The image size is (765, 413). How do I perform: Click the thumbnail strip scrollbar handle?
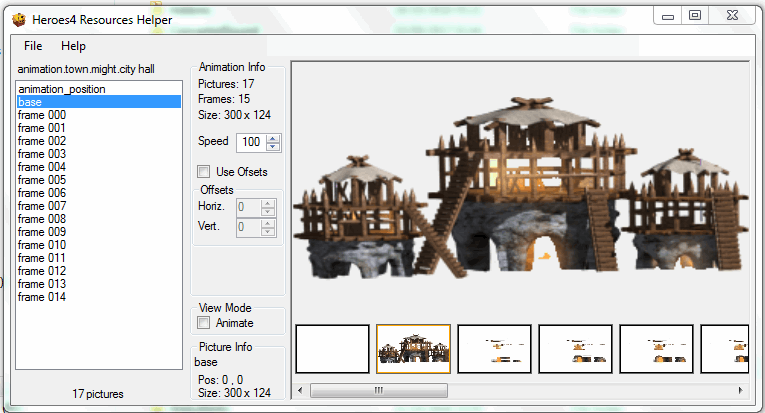[379, 390]
